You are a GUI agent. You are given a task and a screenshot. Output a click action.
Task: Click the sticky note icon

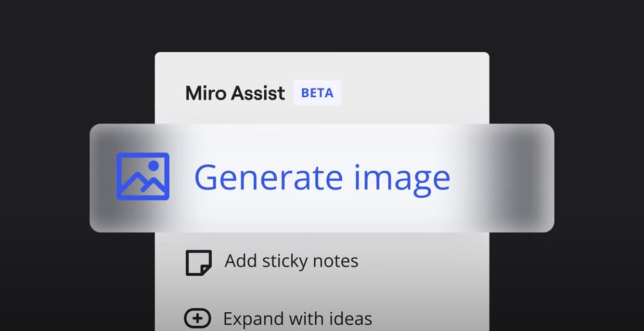point(199,263)
